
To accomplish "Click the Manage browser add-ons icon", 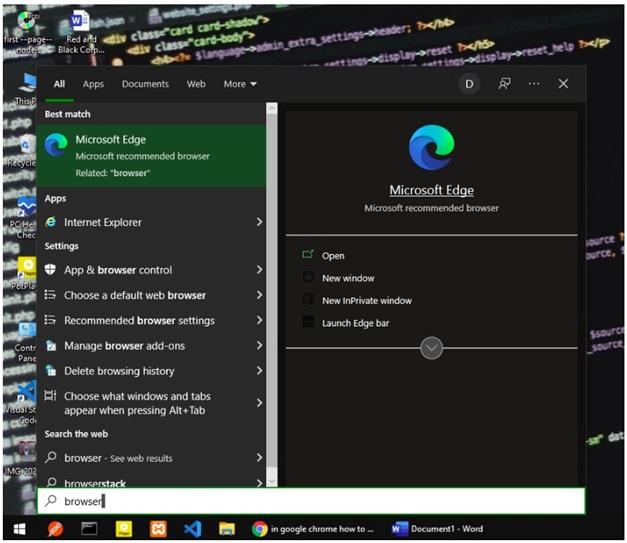I will click(50, 345).
